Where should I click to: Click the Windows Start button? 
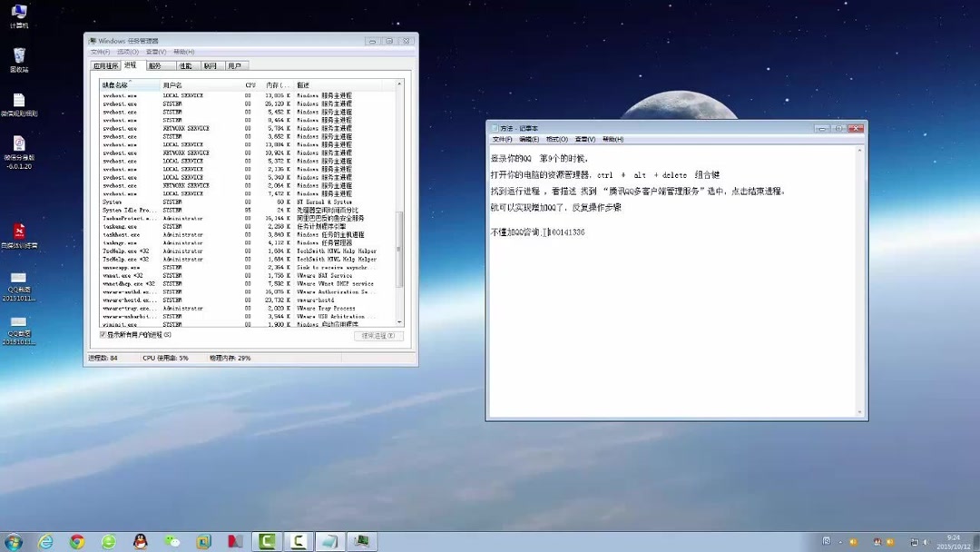(14, 541)
